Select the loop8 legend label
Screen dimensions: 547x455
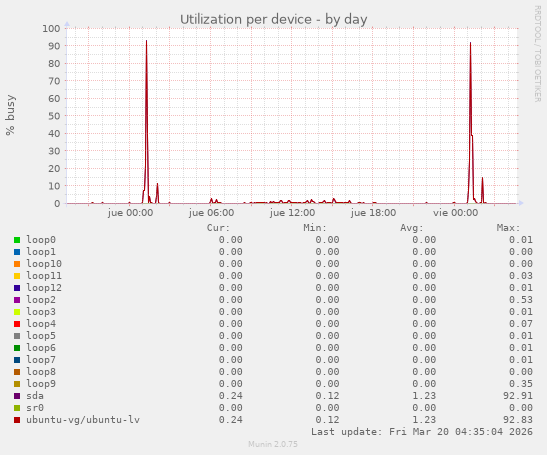pyautogui.click(x=41, y=372)
